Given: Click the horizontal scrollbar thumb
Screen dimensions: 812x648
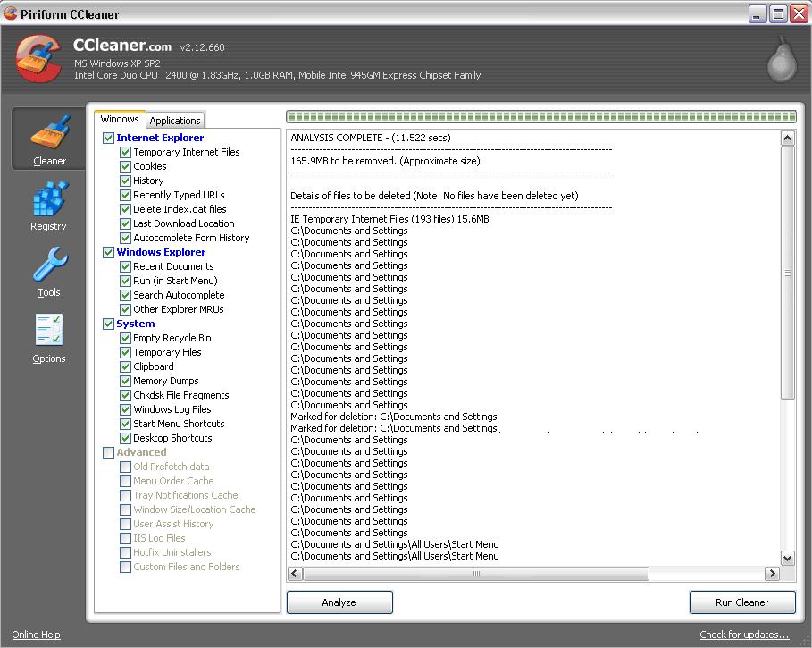Looking at the screenshot, I should (476, 574).
